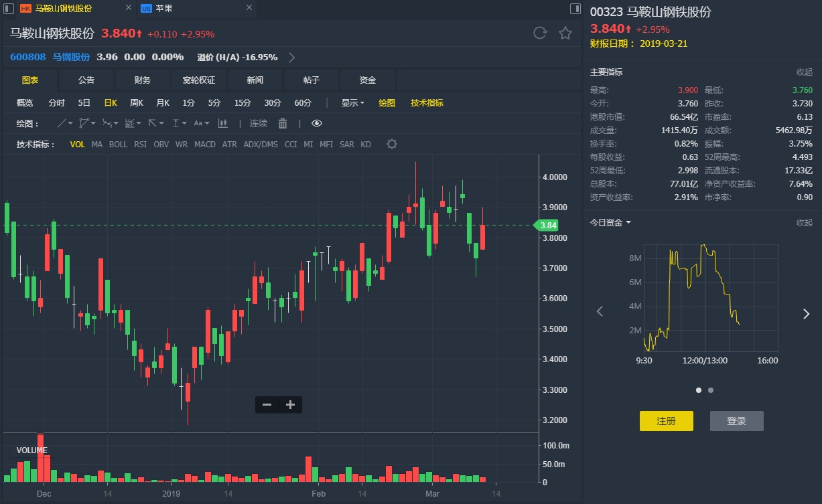Open indicator settings gear icon
This screenshot has width=822, height=504.
392,144
